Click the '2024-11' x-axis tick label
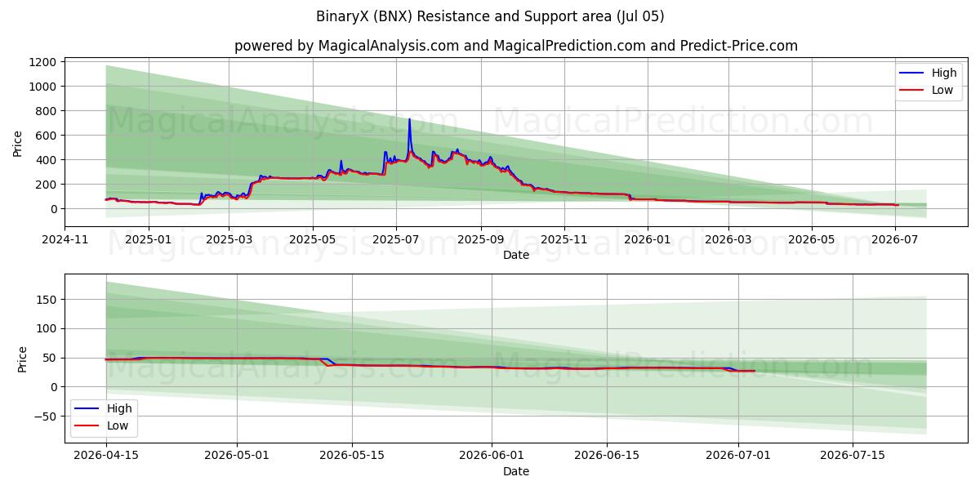Viewport: 980px width, 490px height. click(x=65, y=240)
